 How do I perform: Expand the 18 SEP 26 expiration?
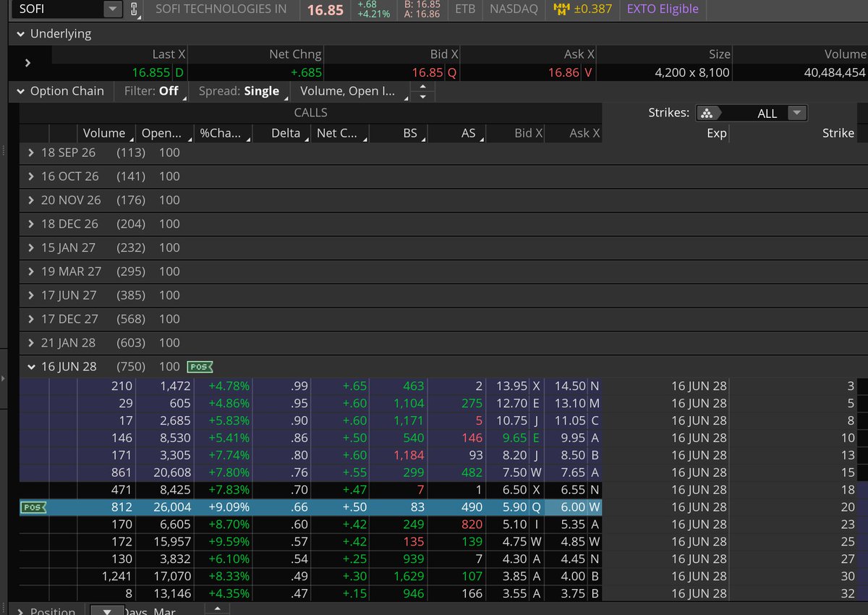[x=30, y=153]
